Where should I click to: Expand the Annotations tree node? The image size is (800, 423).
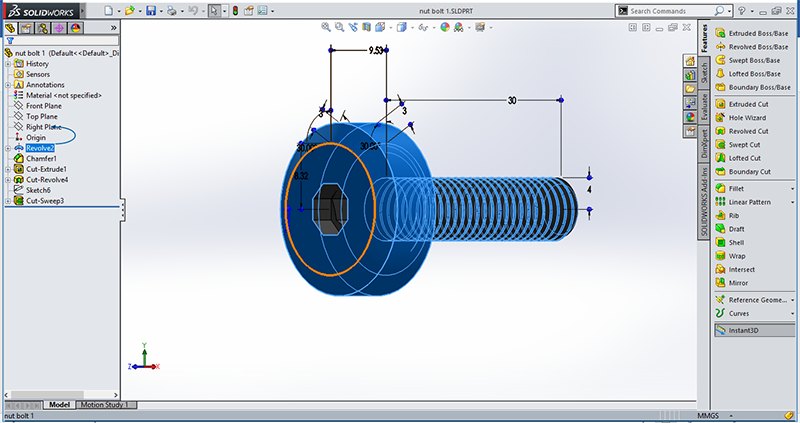[x=8, y=85]
